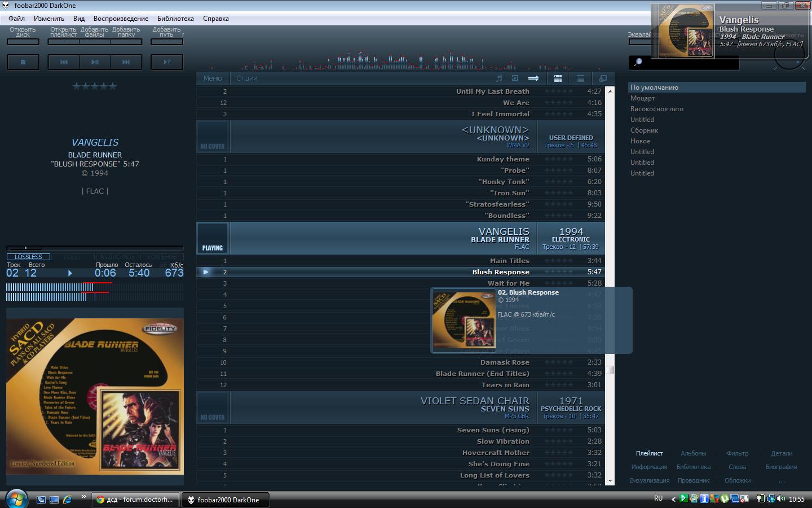This screenshot has height=508, width=812.
Task: Open the Библиотека menu
Action: coord(175,19)
